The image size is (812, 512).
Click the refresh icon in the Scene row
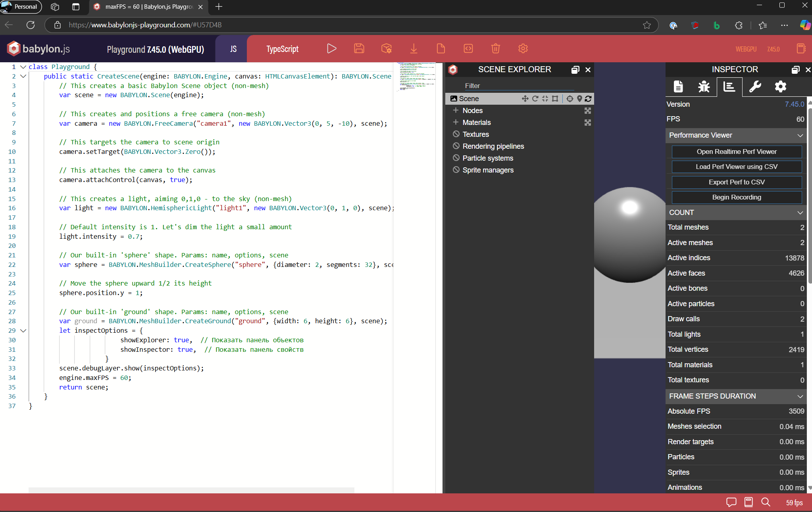pos(588,99)
